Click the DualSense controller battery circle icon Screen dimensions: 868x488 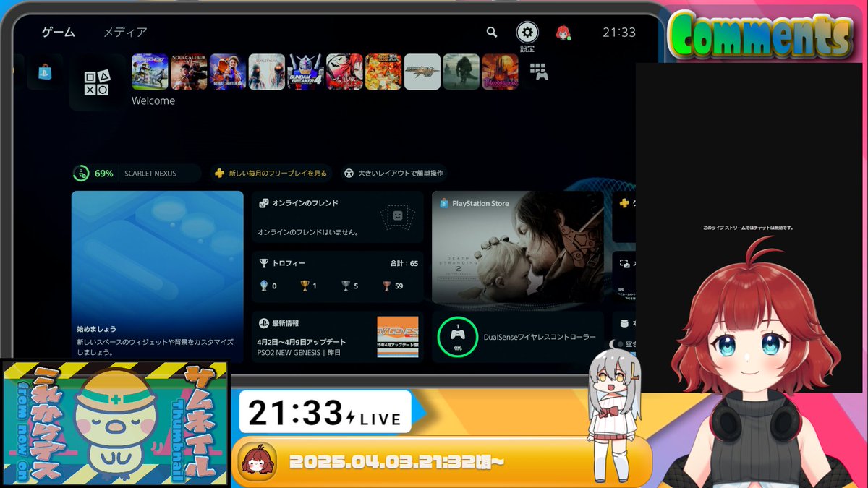pos(458,337)
